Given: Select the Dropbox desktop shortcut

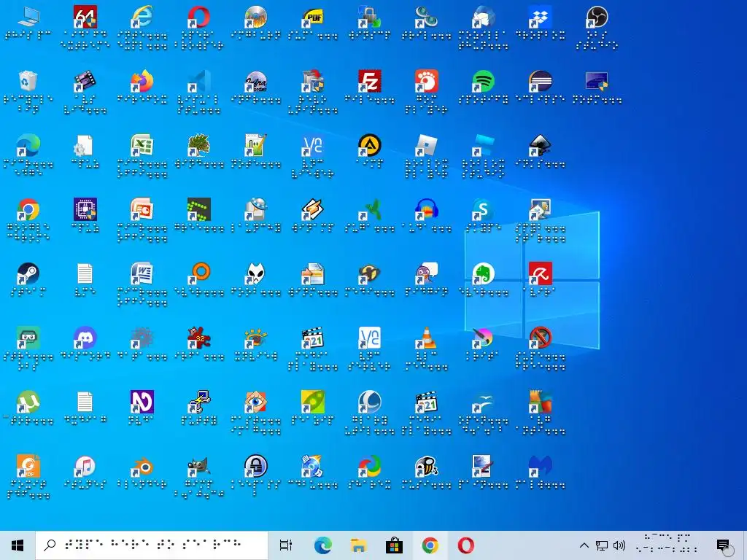Looking at the screenshot, I should (541, 17).
